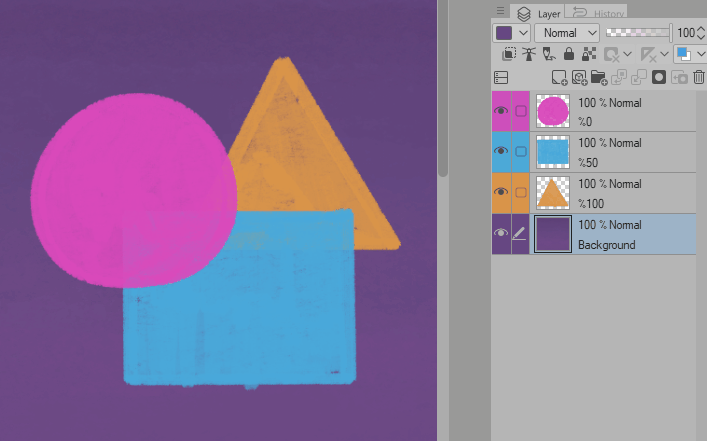707x441 pixels.
Task: Select the orange triangle layer thumbnail
Action: [x=553, y=193]
